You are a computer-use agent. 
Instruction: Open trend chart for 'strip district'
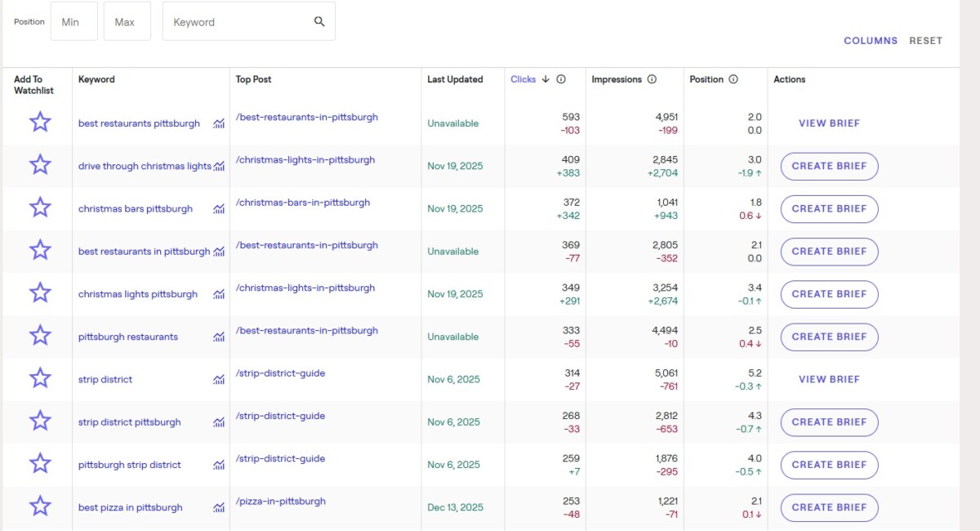pos(218,379)
